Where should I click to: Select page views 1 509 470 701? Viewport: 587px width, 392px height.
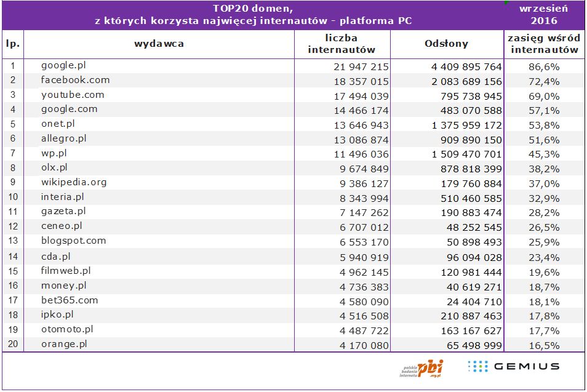[466, 154]
